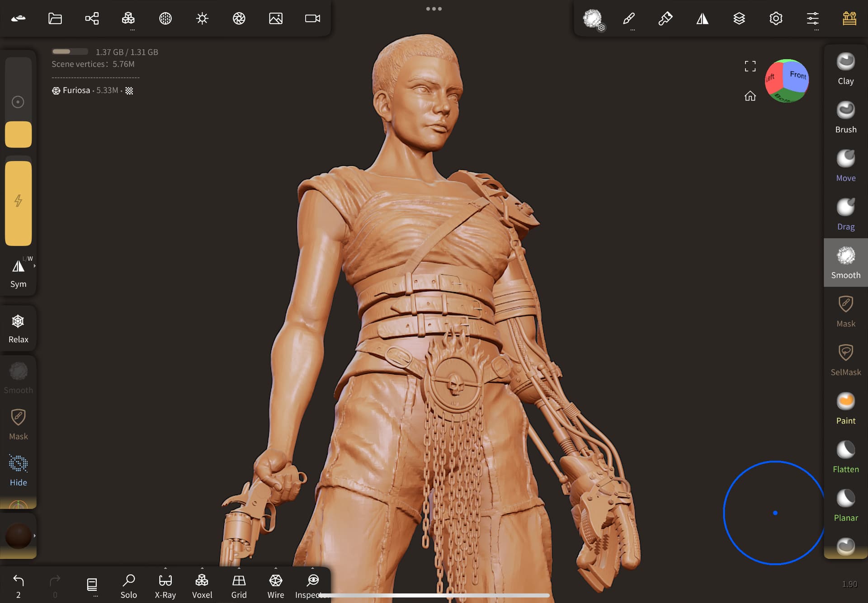Select the Paint tool

click(x=846, y=408)
